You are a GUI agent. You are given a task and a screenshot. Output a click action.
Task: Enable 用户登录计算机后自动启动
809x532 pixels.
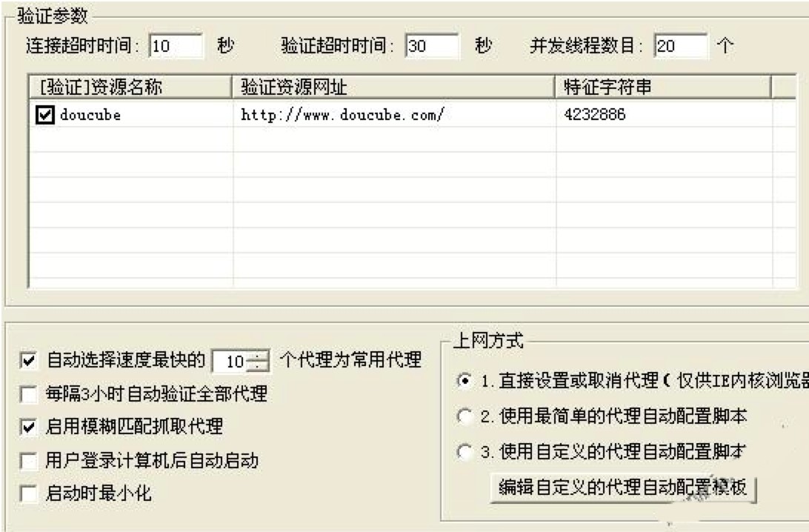click(x=28, y=461)
